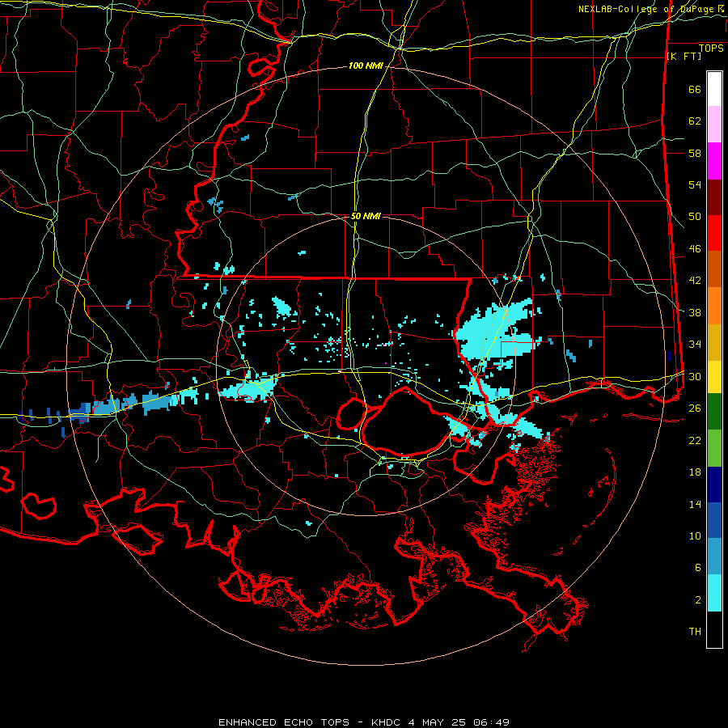
Task: Pick the magenta swatch on the color scale
Action: tap(714, 161)
